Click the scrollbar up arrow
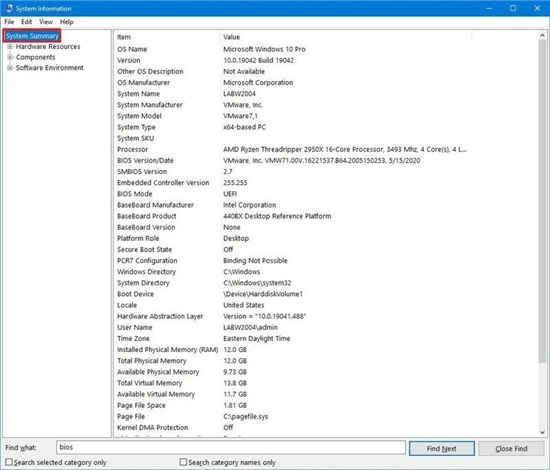The image size is (550, 470). point(542,36)
